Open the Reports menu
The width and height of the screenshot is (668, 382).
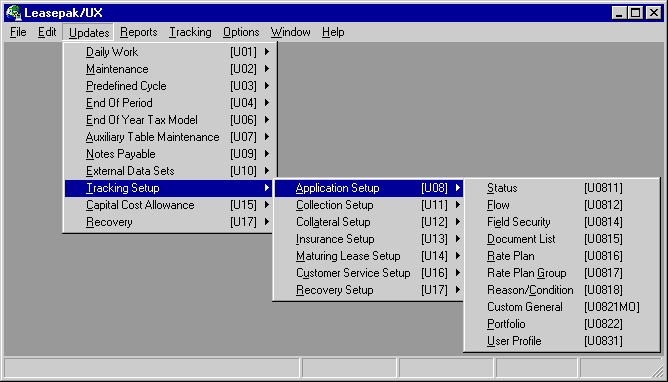pyautogui.click(x=138, y=32)
